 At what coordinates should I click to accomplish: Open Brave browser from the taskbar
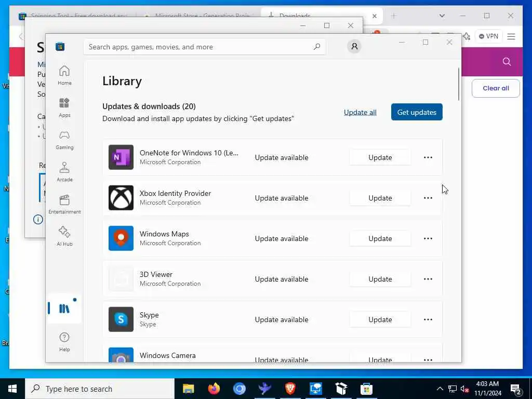(290, 389)
